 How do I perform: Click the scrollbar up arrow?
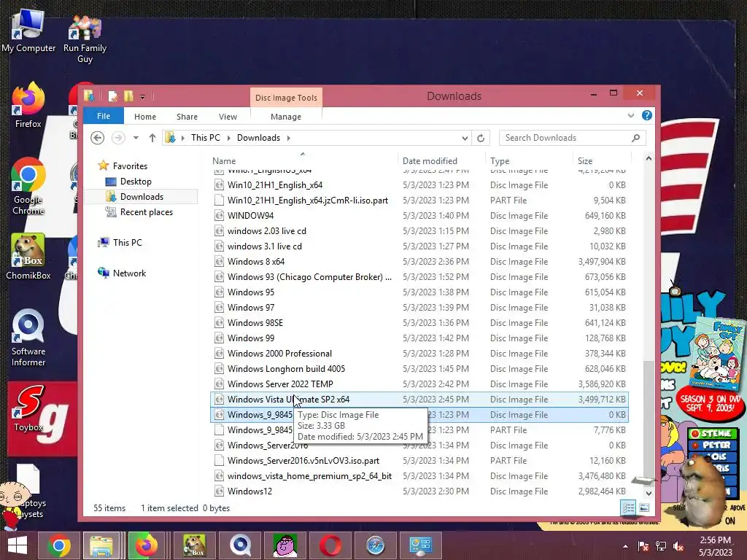(649, 158)
